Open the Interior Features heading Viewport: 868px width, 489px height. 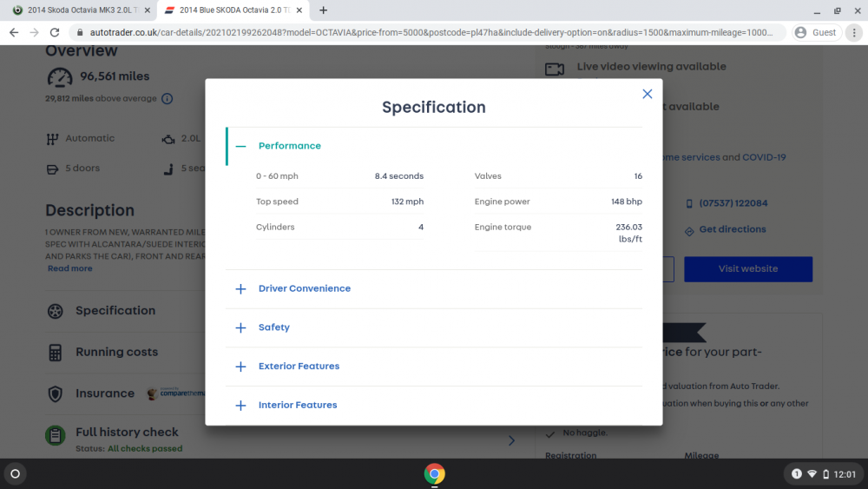pyautogui.click(x=298, y=405)
